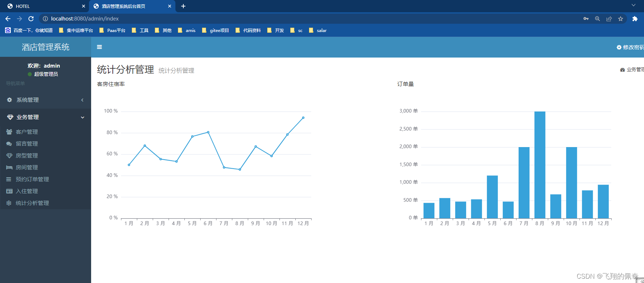644x283 pixels.
Task: Click the card icon beside 入住管理
Action: pyautogui.click(x=9, y=191)
